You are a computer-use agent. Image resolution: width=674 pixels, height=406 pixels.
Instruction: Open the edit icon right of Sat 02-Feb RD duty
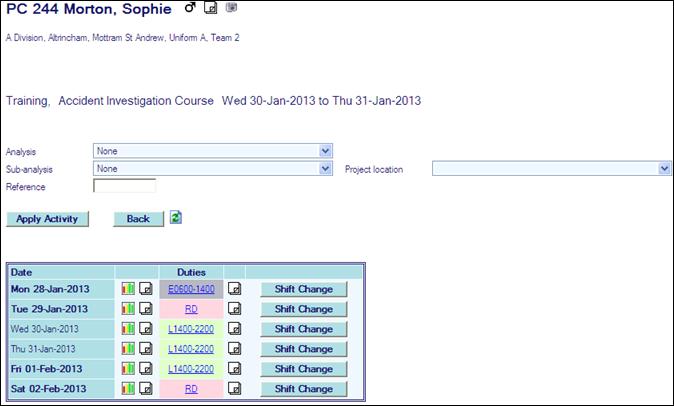235,389
